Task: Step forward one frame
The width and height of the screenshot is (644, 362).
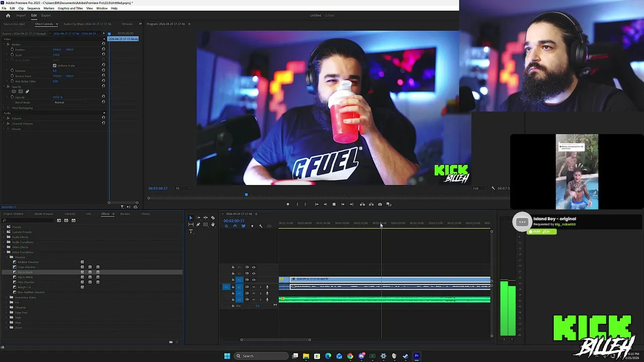Action: coord(343,204)
